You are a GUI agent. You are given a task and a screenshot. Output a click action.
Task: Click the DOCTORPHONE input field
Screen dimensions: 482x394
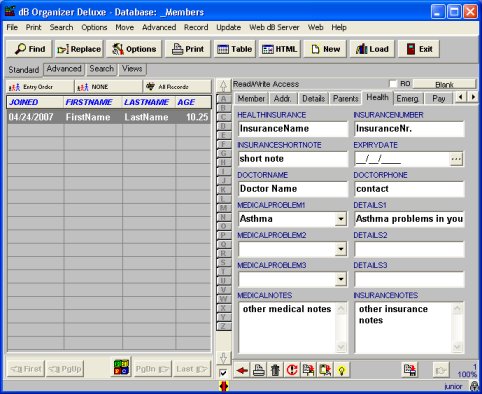tap(409, 189)
